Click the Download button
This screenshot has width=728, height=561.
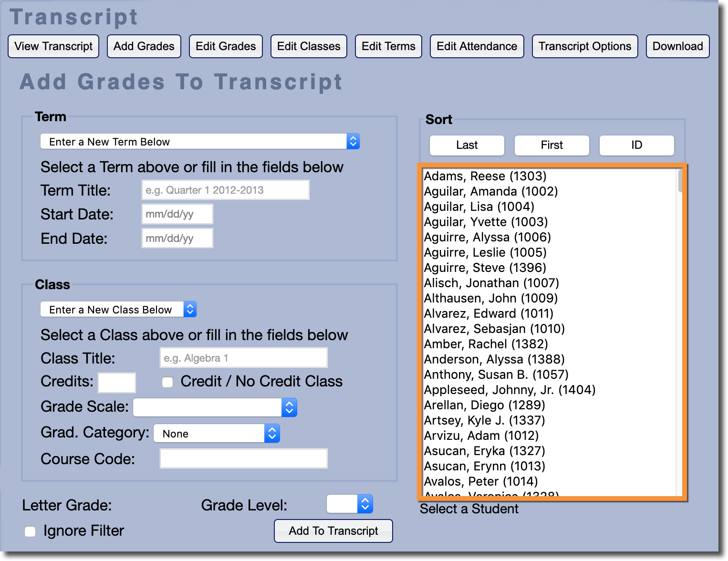point(677,46)
